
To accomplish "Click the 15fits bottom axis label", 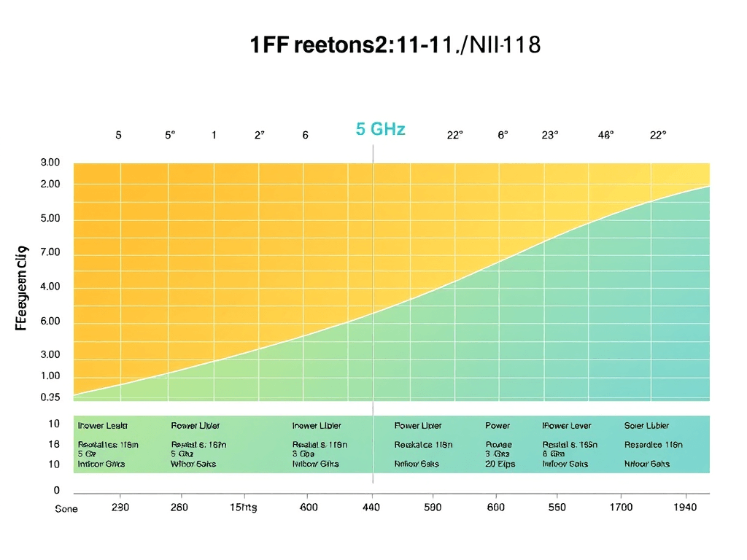I will coord(243,507).
